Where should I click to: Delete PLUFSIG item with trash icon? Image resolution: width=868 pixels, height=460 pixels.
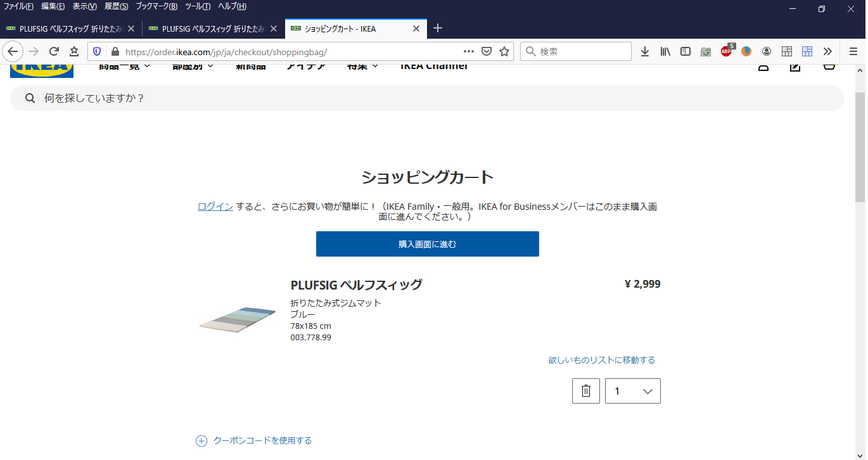[x=586, y=391]
